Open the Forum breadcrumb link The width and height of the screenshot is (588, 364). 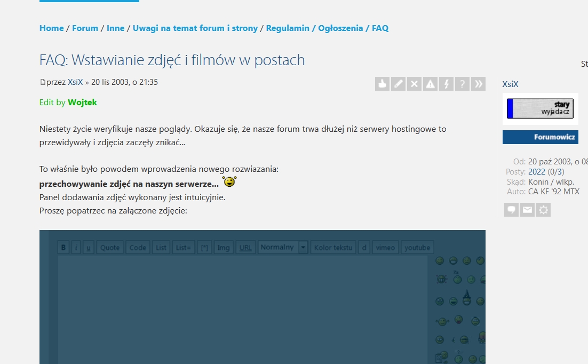coord(85,28)
